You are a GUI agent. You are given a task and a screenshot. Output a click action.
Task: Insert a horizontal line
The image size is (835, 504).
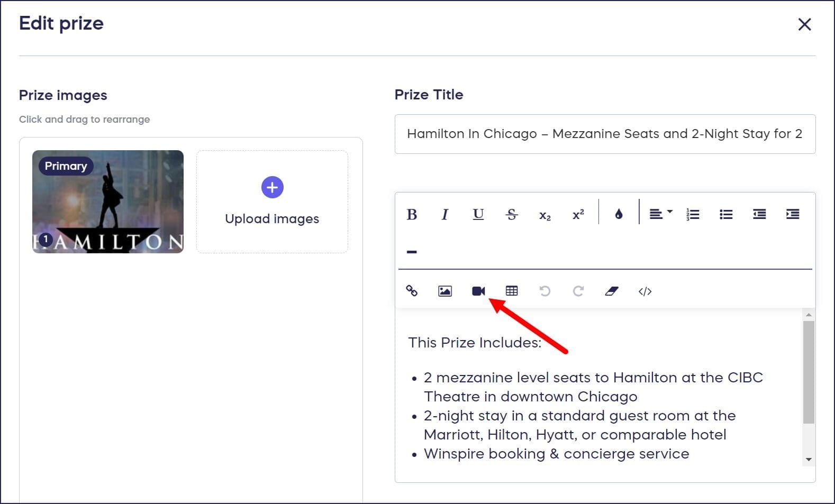(412, 252)
